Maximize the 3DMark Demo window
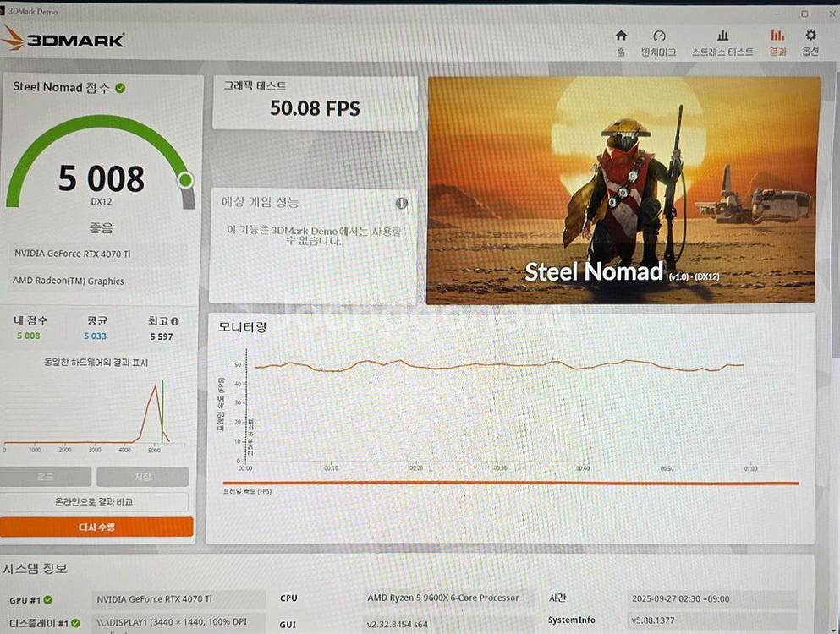This screenshot has height=634, width=840. [x=804, y=13]
